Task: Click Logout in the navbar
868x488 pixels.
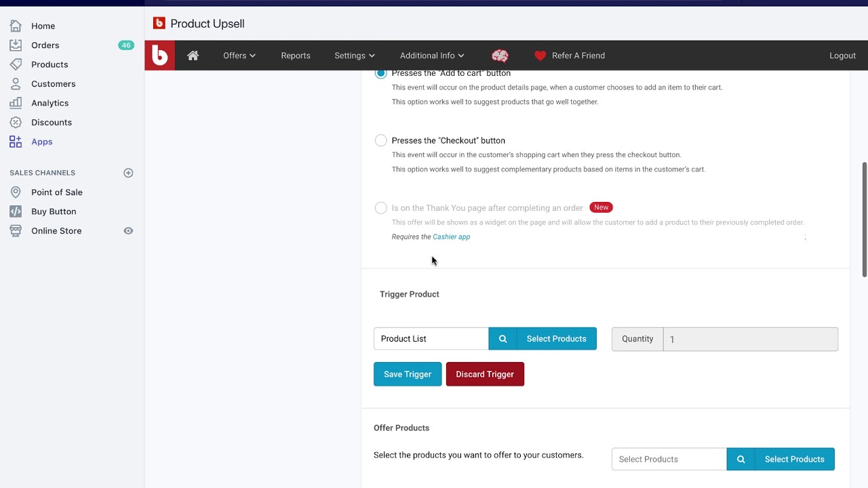Action: [x=842, y=56]
